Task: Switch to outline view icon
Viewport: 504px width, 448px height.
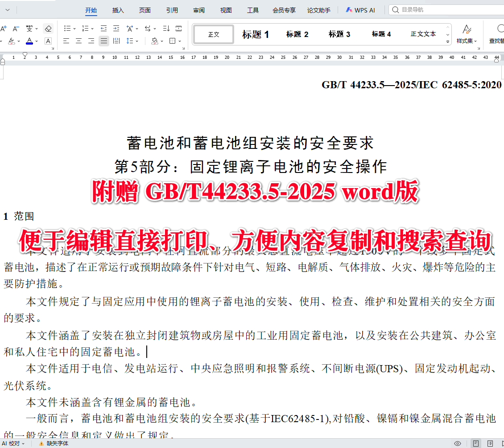Action: pos(490,444)
